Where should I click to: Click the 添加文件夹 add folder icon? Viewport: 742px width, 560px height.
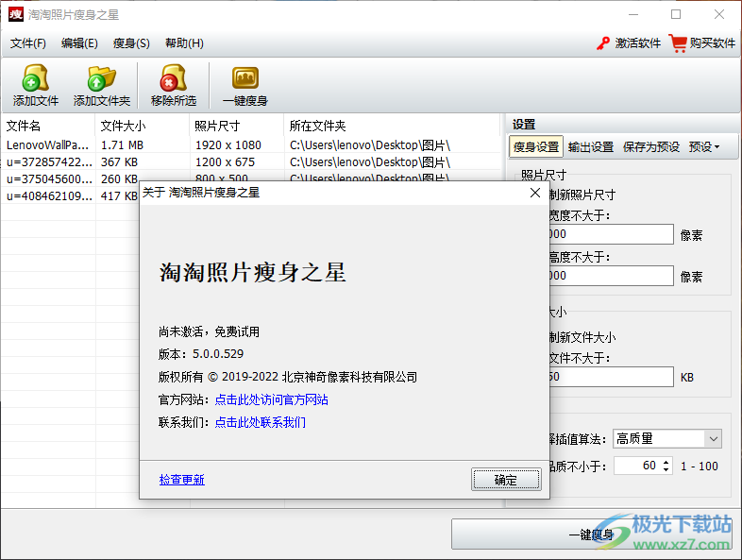point(101,78)
